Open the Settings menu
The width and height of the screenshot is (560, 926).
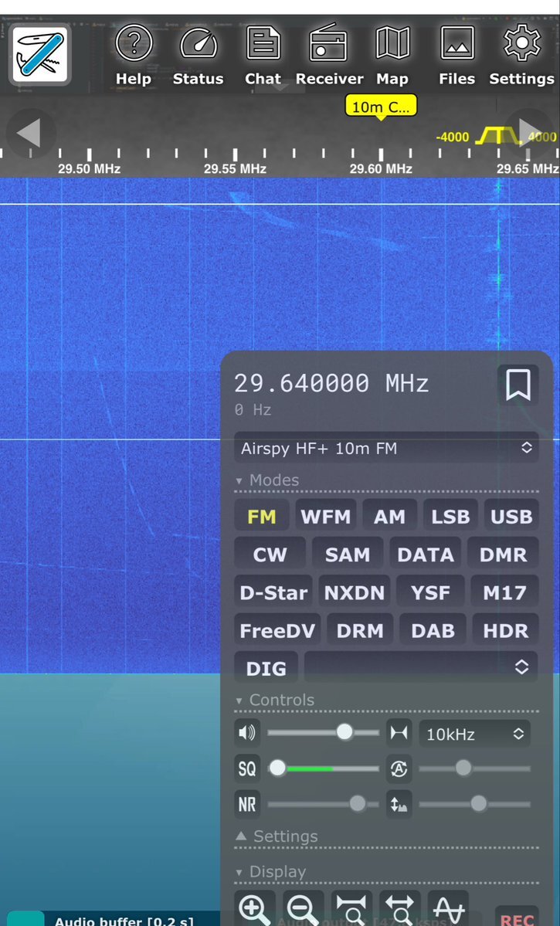[521, 56]
